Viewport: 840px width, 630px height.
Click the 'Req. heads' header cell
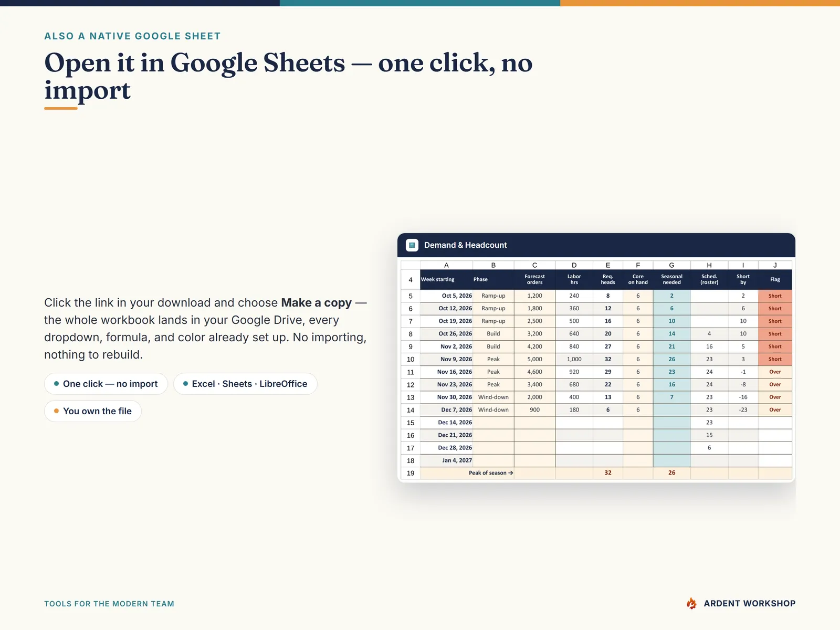tap(608, 279)
